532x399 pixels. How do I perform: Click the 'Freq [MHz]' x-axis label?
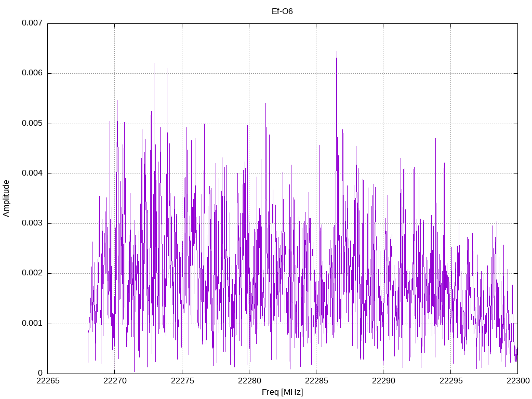pos(282,392)
